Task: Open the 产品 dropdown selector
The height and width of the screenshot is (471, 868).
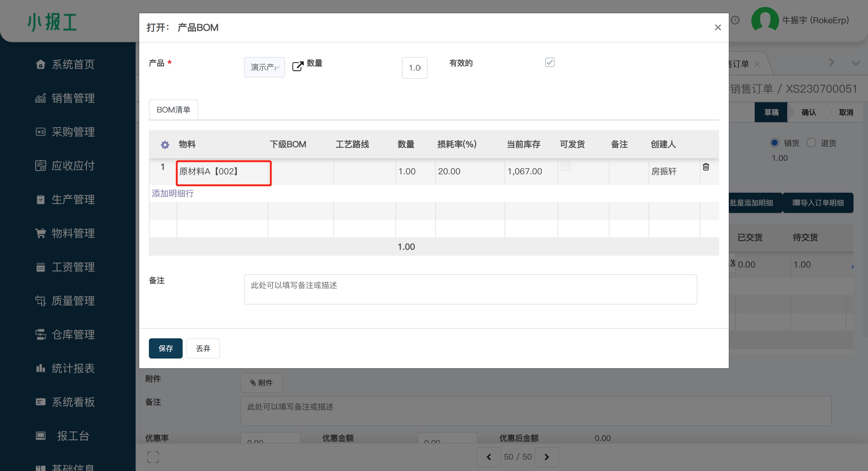Action: 265,68
